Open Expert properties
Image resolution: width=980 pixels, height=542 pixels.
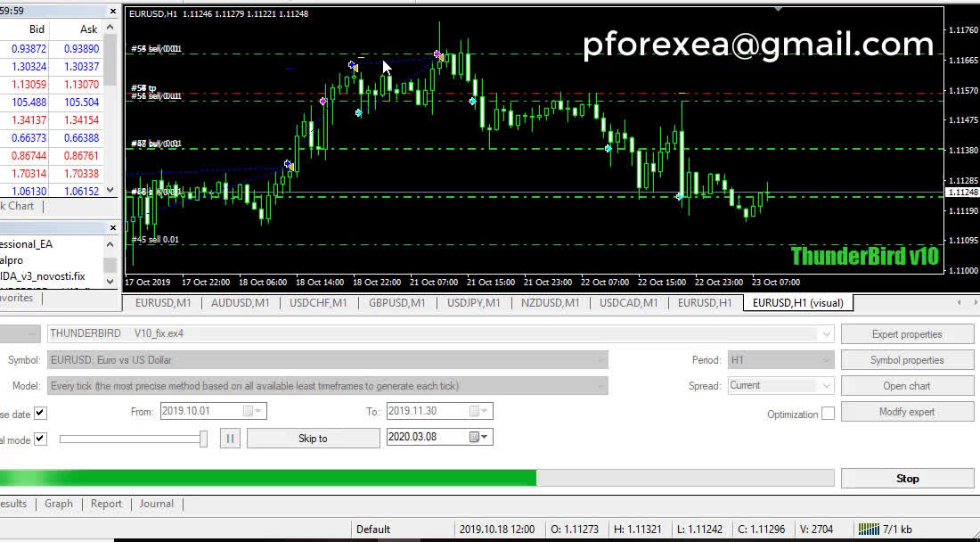point(907,334)
